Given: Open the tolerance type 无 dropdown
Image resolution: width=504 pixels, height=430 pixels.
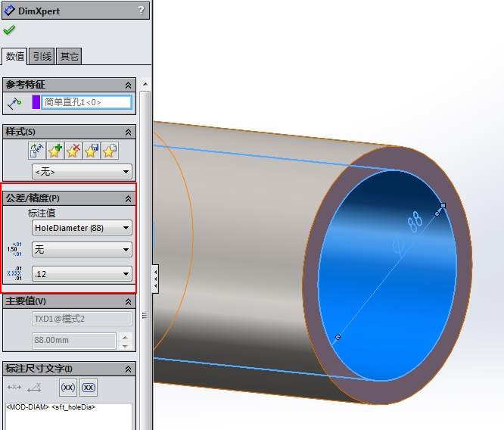Looking at the screenshot, I should pos(82,249).
